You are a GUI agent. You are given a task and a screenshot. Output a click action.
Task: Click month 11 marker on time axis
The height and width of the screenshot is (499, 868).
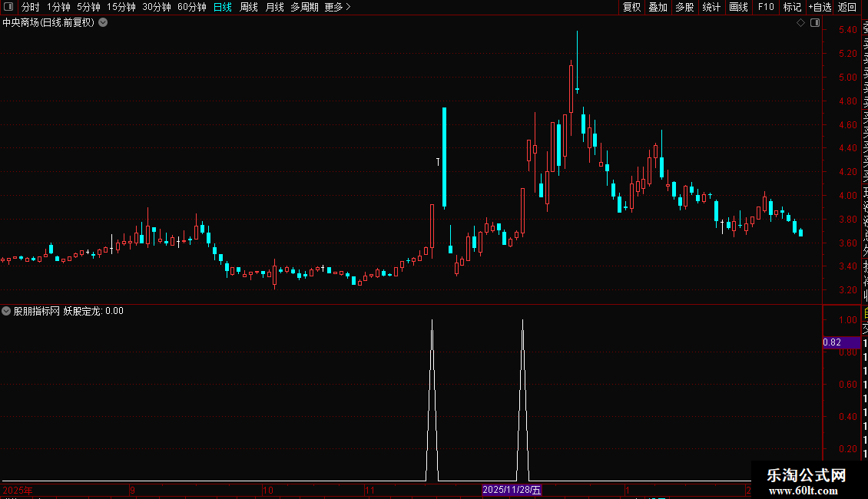click(369, 490)
